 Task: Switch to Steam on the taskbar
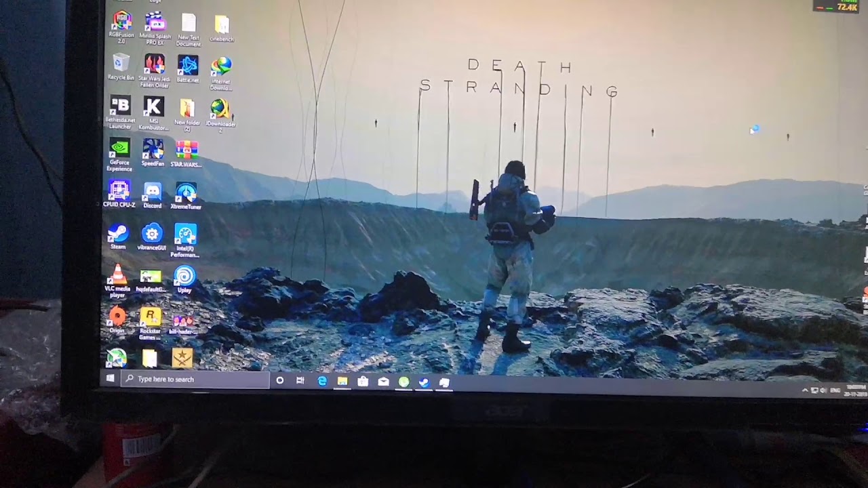coord(424,383)
